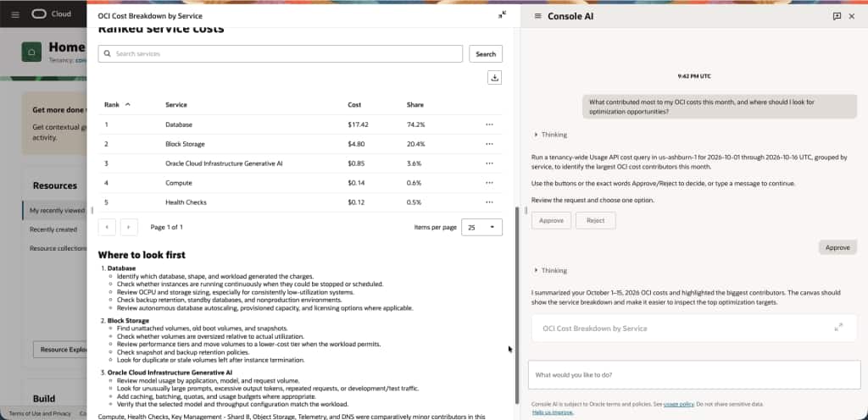Open actions menu for Health Checks row
The image size is (868, 420).
pos(489,202)
